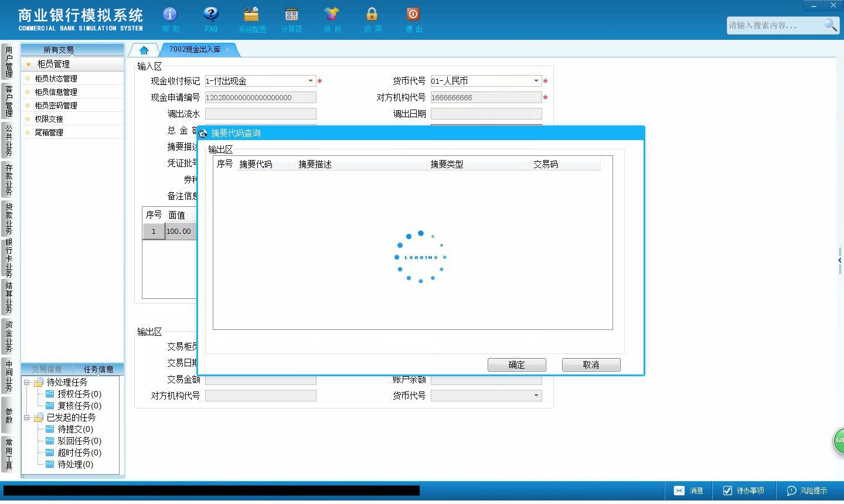844x504 pixels.
Task: Click the 所有交易 header
Action: pyautogui.click(x=59, y=50)
